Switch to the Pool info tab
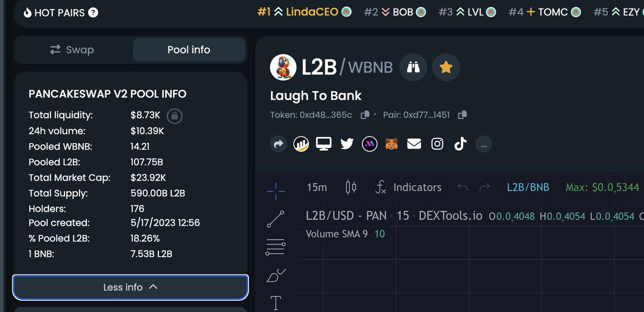 (189, 50)
